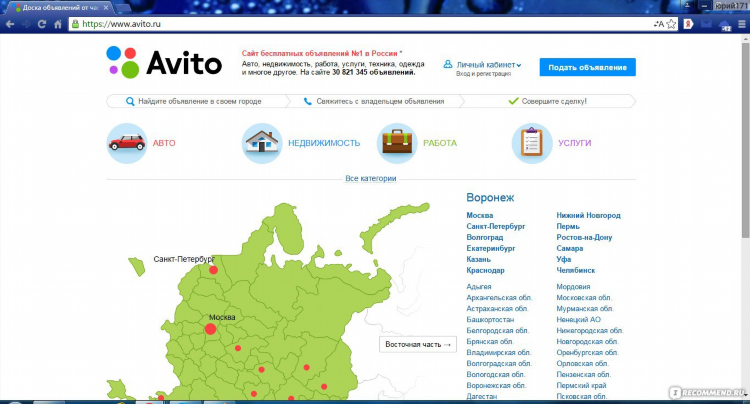Image resolution: width=750 pixels, height=404 pixels.
Task: Bookmark page with star icon
Action: click(x=672, y=24)
